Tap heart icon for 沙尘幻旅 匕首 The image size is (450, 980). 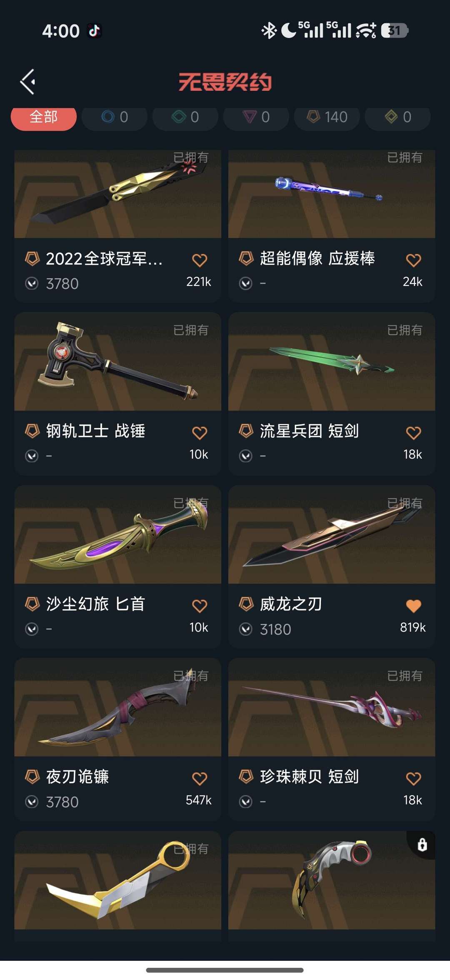(x=200, y=606)
